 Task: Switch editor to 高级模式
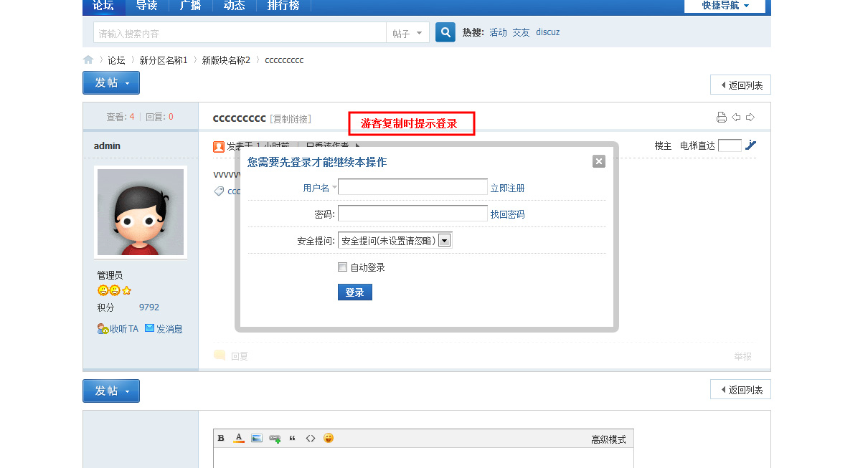[x=608, y=439]
